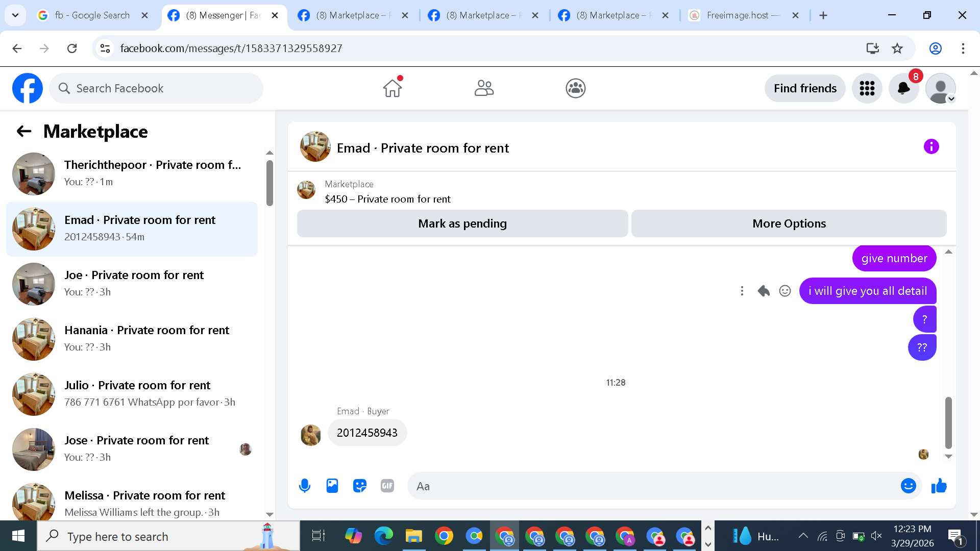The height and width of the screenshot is (551, 980).
Task: Click the Find friends button
Action: [805, 88]
